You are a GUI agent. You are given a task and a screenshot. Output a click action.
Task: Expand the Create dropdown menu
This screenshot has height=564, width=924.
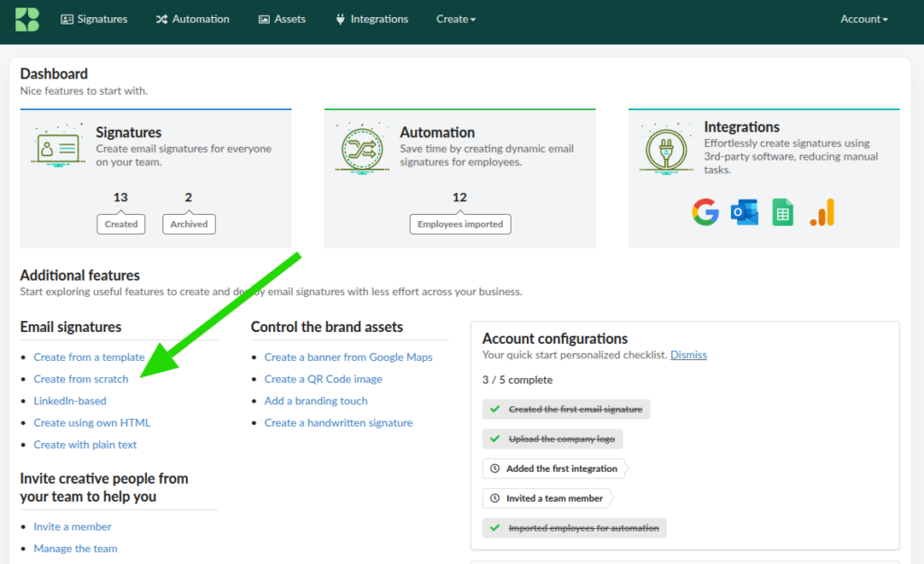[x=456, y=19]
